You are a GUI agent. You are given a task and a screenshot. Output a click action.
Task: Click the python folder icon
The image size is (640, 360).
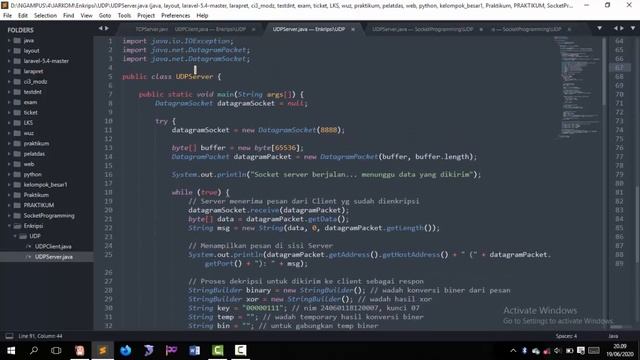[17, 174]
